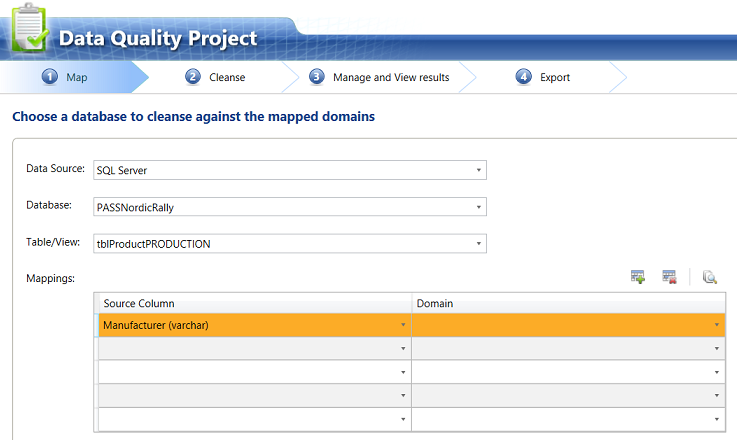Click the preview data source icon
Image resolution: width=737 pixels, height=440 pixels.
tap(710, 277)
